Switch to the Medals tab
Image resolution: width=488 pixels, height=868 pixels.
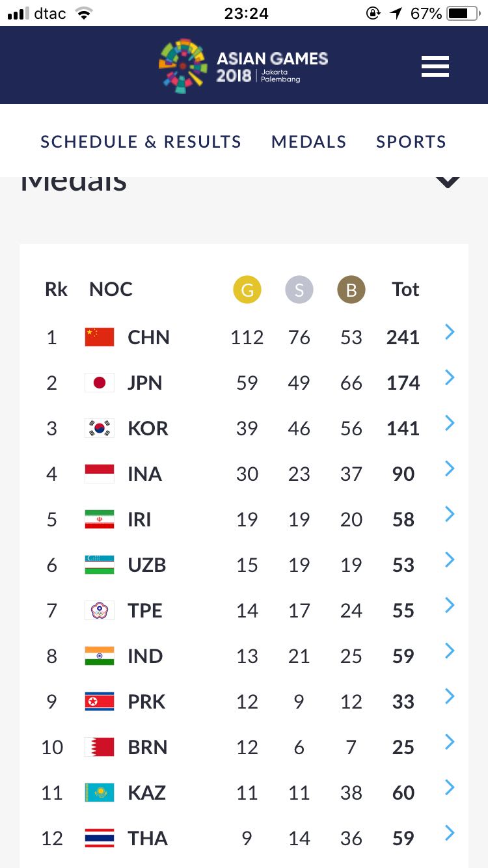(x=309, y=142)
